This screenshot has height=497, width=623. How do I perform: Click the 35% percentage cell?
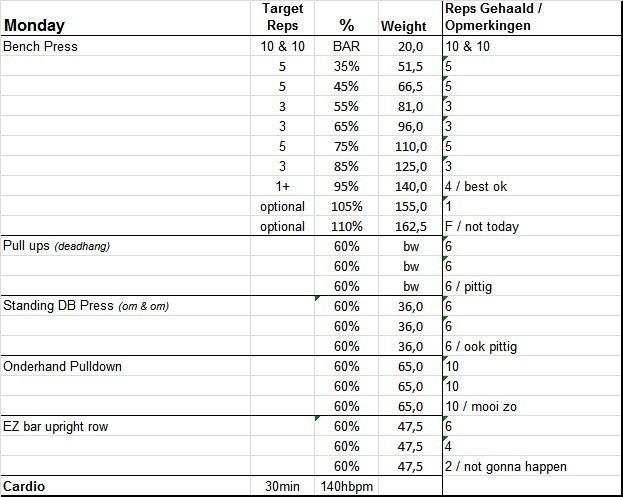point(346,66)
